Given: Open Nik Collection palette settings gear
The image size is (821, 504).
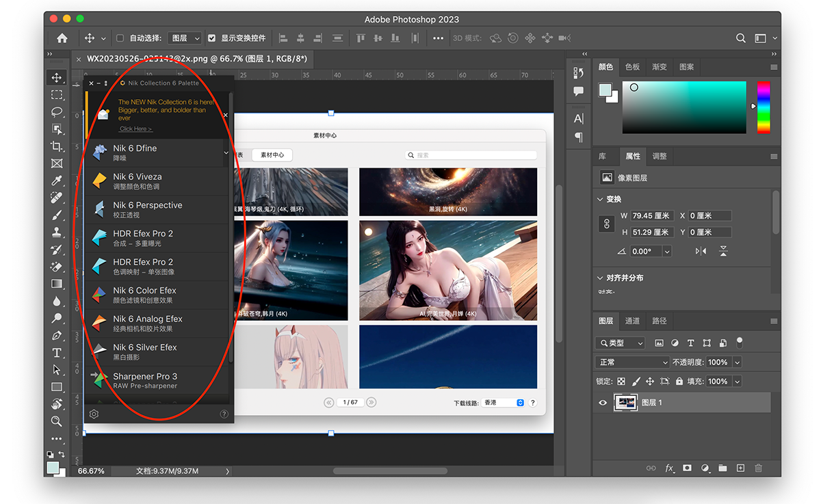Looking at the screenshot, I should [x=94, y=414].
